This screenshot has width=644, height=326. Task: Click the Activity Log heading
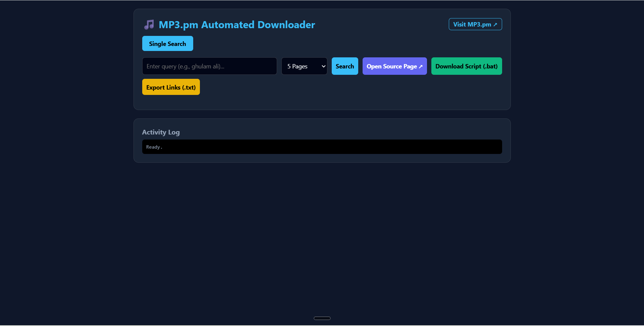point(161,132)
